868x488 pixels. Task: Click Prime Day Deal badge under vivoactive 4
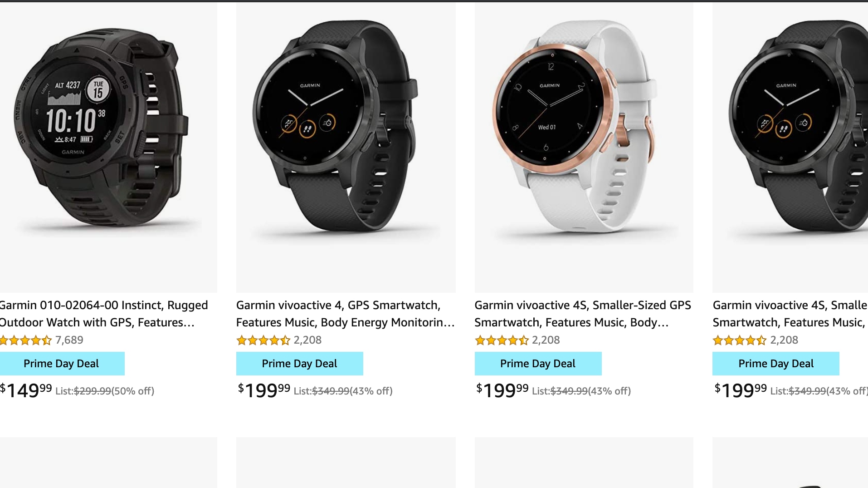pos(300,364)
